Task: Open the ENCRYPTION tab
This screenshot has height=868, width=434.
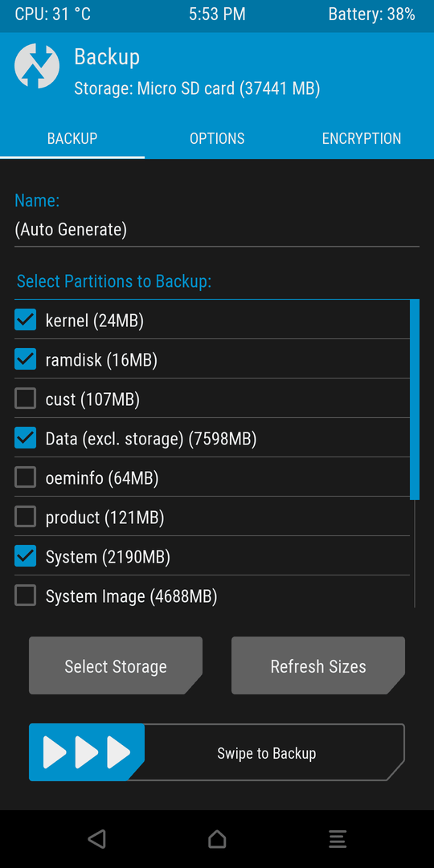Action: click(362, 138)
